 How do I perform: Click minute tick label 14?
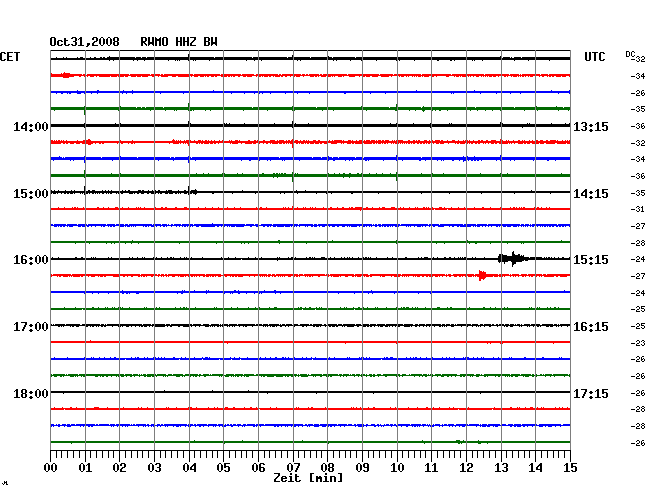coord(535,468)
